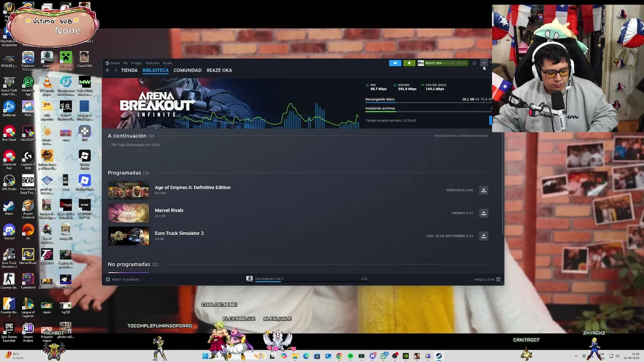Switch to the COMUNIDAD tab
Viewport: 644px width, 362px height.
pos(188,70)
